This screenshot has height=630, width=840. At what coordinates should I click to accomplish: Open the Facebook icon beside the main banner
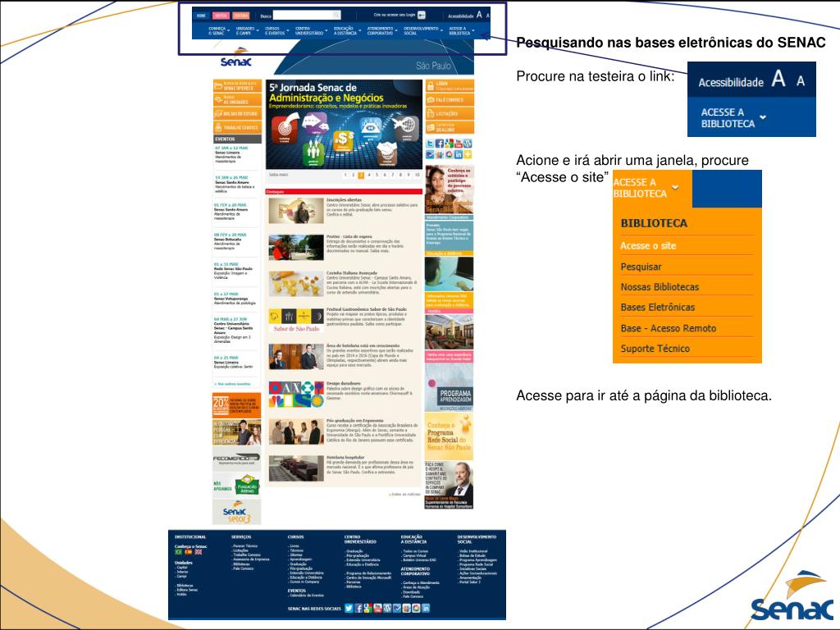point(440,143)
